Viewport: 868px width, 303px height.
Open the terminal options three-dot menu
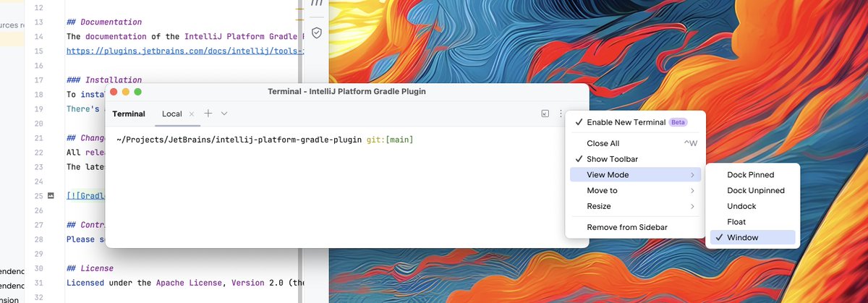[561, 114]
